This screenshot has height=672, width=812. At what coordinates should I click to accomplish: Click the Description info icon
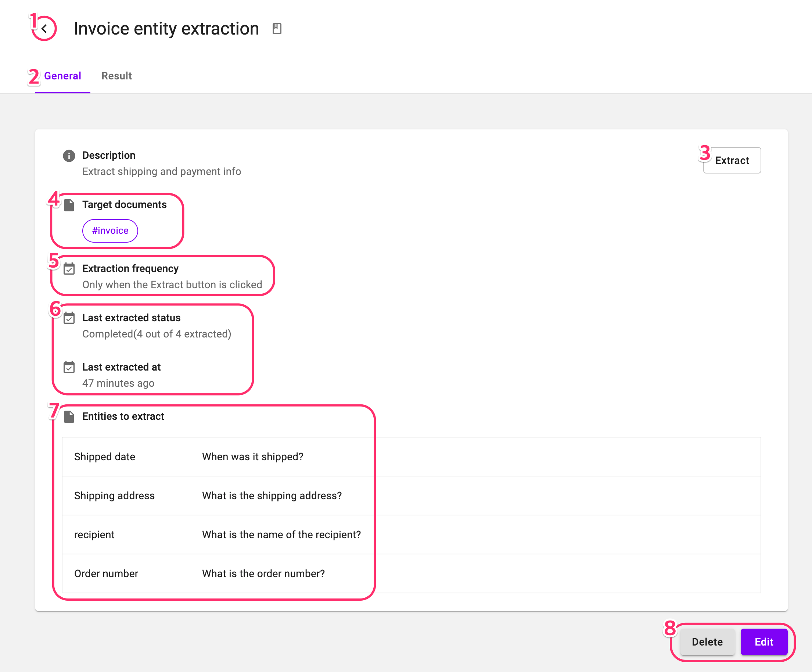[x=69, y=156]
